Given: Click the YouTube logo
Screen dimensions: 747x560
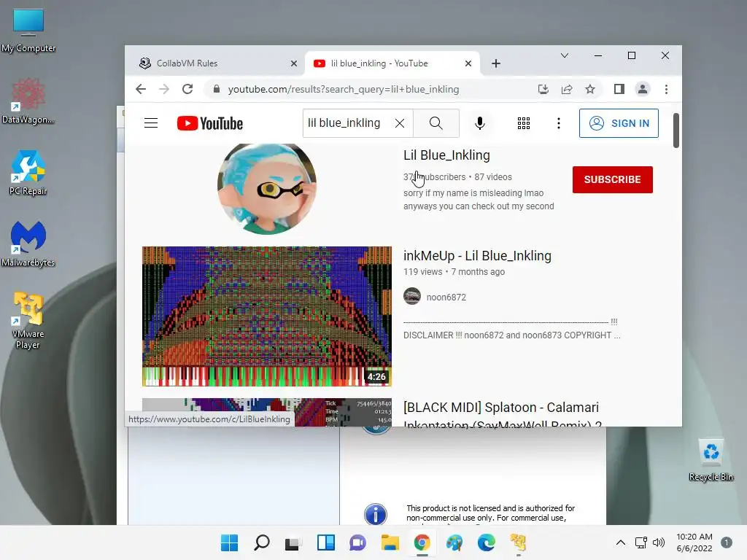Looking at the screenshot, I should [x=209, y=123].
